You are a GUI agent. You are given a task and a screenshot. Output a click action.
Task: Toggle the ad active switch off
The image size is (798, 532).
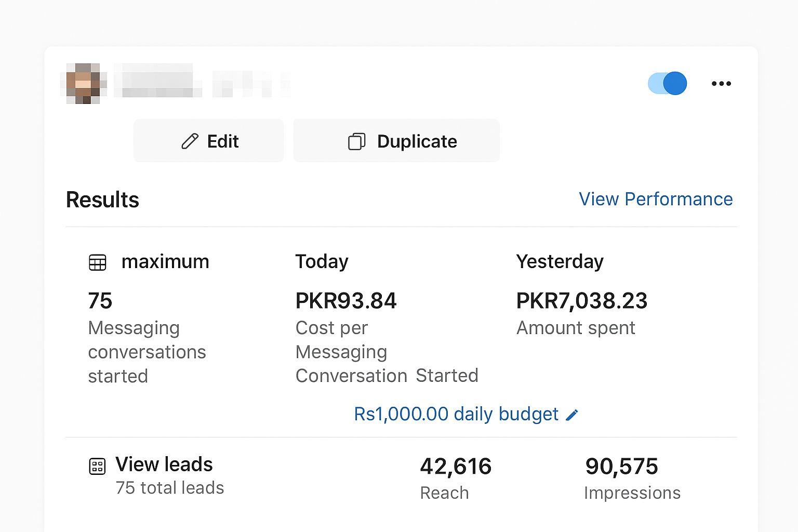coord(667,83)
